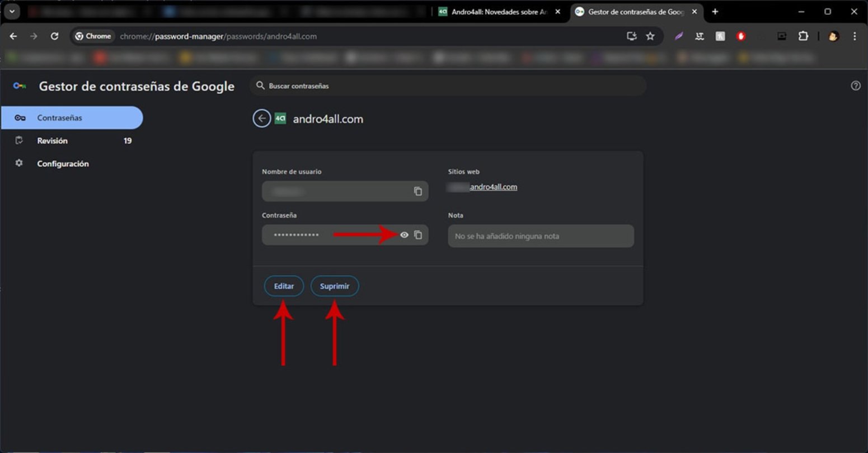
Task: Click the Contraseña field
Action: click(345, 235)
